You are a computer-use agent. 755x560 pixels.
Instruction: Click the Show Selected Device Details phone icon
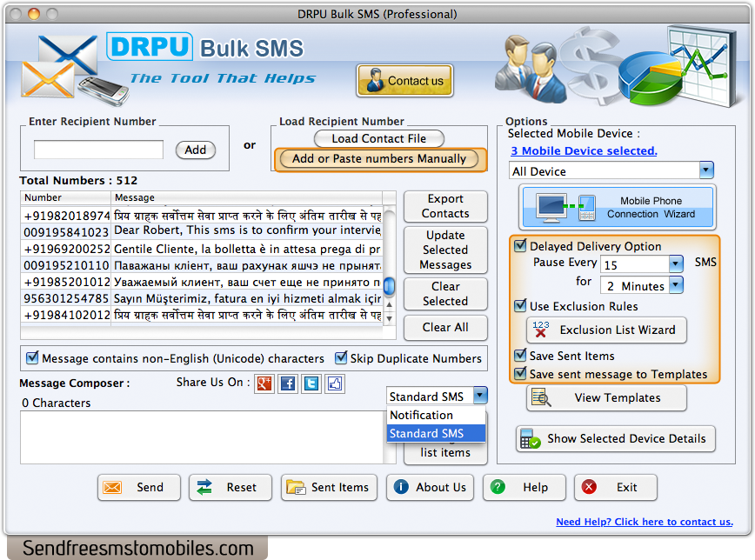pyautogui.click(x=530, y=438)
